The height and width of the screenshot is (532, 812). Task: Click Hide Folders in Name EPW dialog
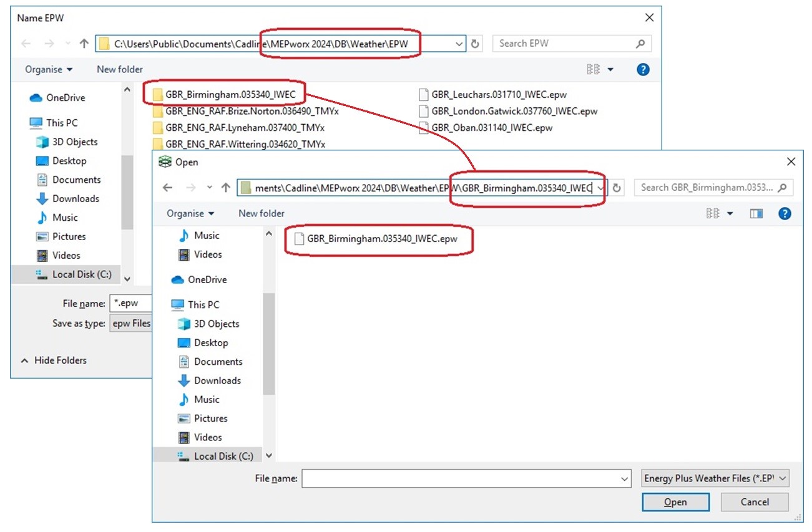pos(54,360)
